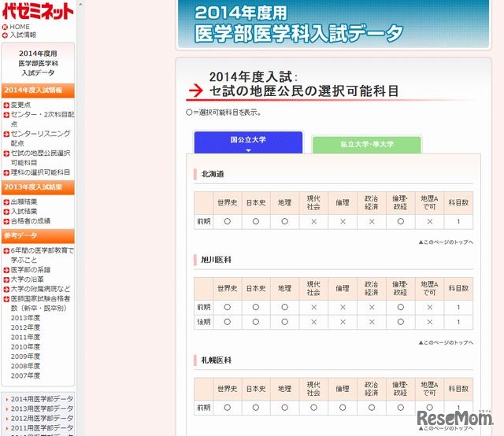
Task: Click このページのトップへ below the 旭川医科 table
Action: point(446,342)
